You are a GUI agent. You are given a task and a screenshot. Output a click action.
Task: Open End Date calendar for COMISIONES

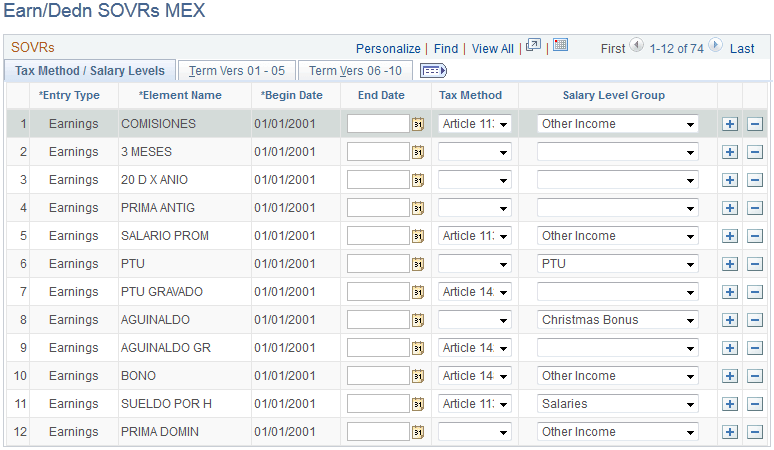click(418, 124)
